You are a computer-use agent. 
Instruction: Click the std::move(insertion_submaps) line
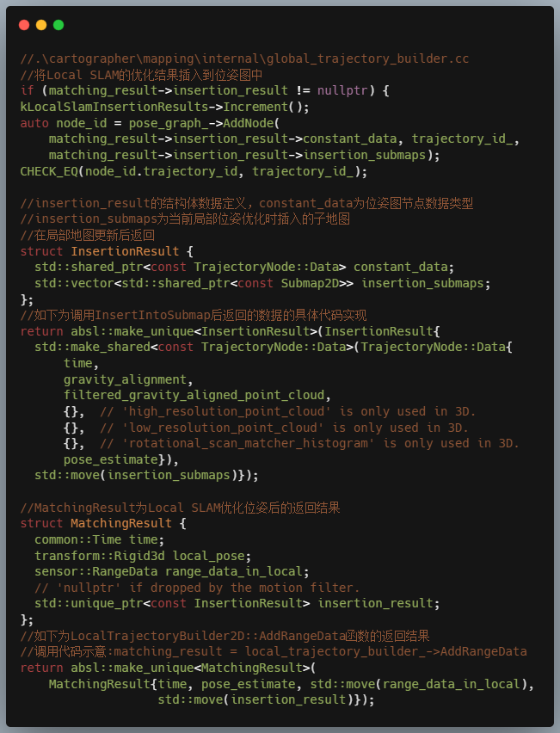146,475
